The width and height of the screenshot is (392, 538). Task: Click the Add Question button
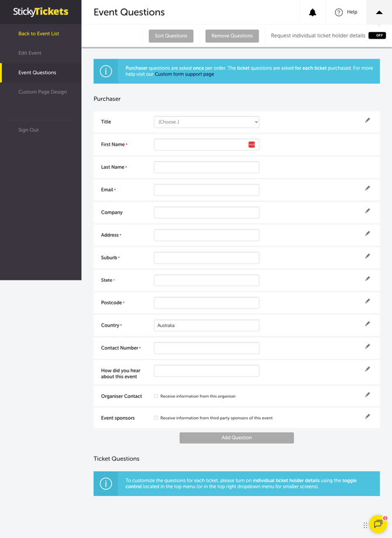pyautogui.click(x=236, y=437)
